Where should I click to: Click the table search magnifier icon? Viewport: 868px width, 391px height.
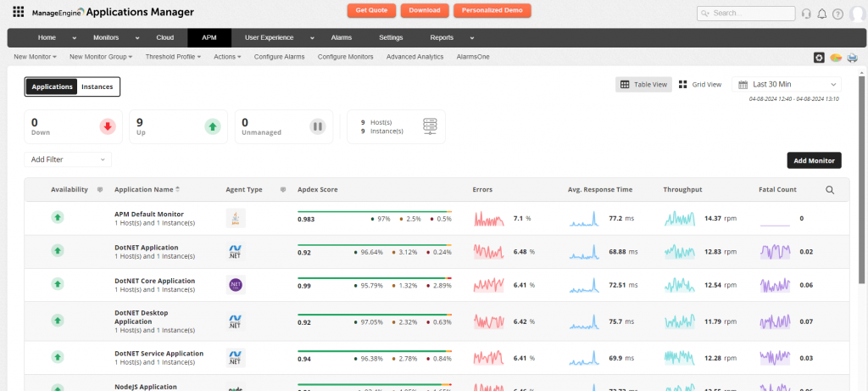coord(831,190)
